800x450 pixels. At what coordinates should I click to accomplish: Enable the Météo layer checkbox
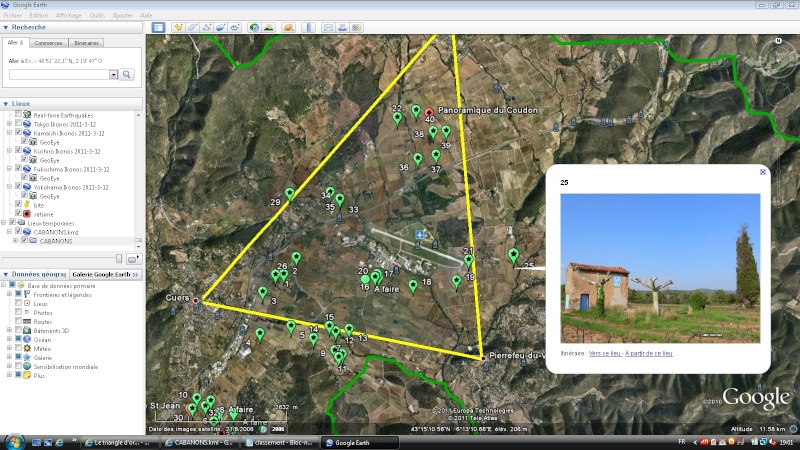coord(18,348)
